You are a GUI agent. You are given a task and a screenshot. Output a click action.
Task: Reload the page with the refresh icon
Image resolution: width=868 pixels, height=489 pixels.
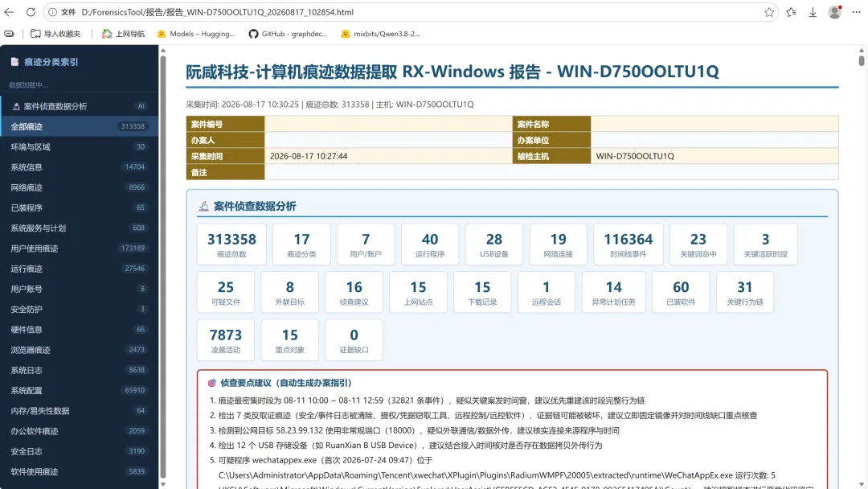click(x=31, y=12)
